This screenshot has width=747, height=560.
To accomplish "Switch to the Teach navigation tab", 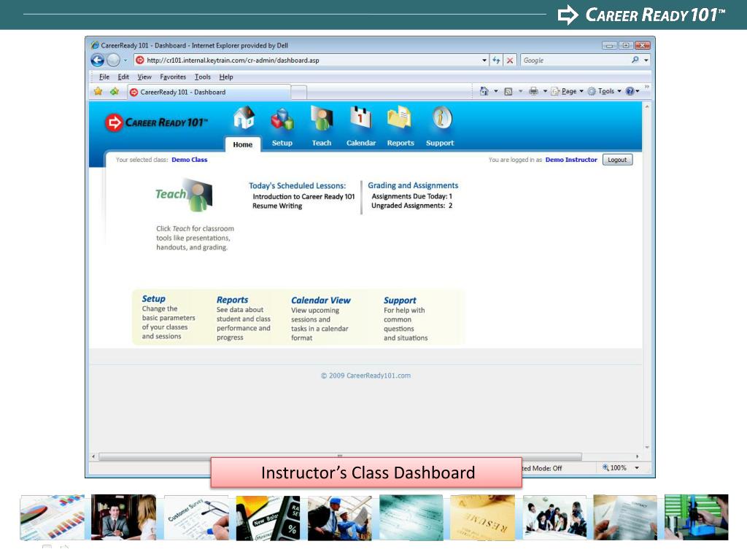I will [322, 143].
